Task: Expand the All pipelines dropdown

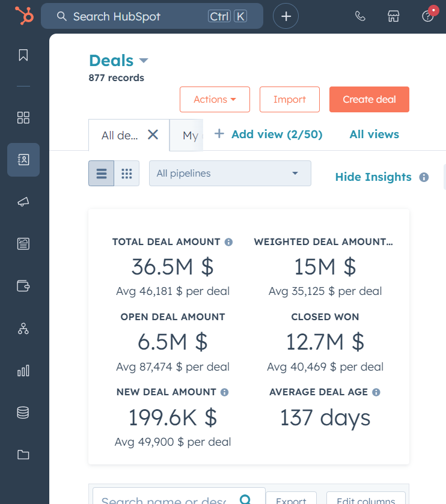Action: pyautogui.click(x=230, y=174)
